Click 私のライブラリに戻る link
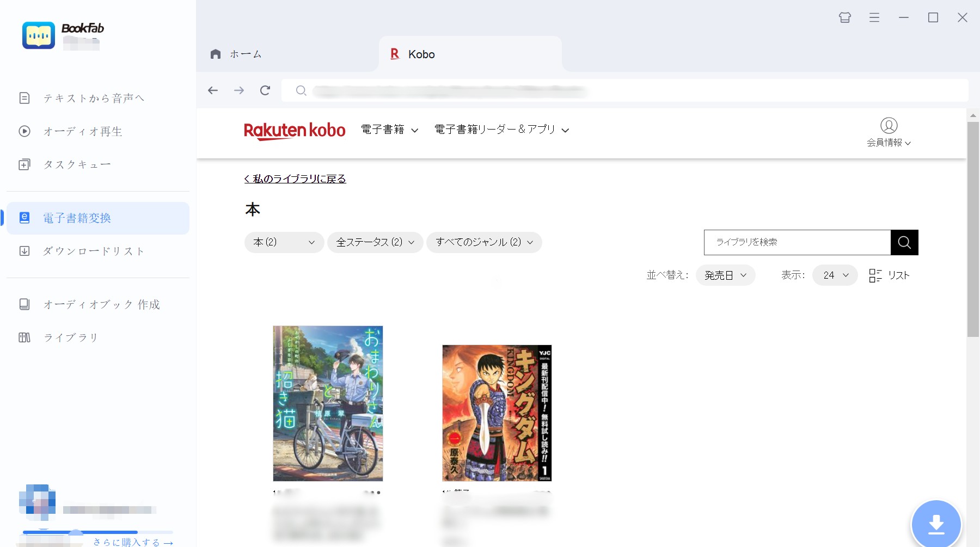Screen dimensions: 980x547 coord(295,179)
